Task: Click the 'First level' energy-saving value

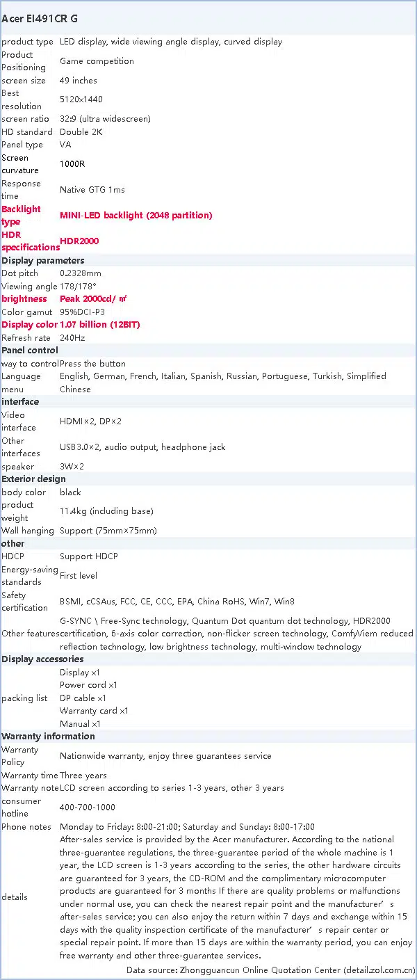Action: point(79,576)
